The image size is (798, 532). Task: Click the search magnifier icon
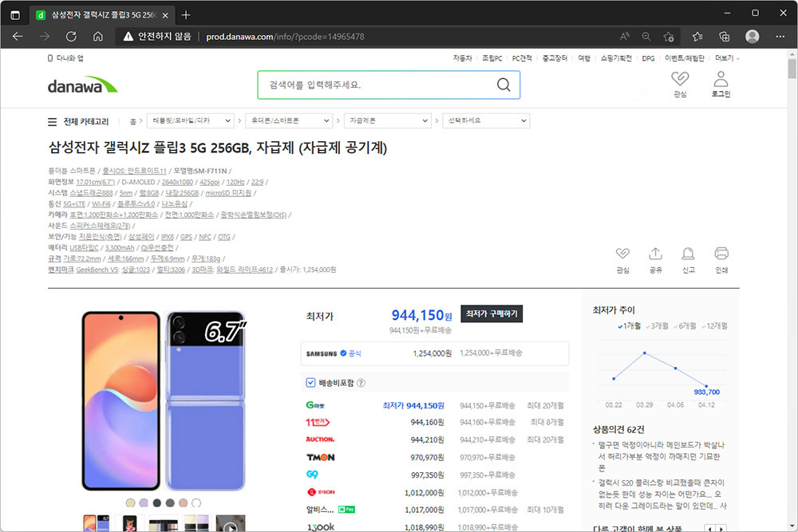point(504,85)
